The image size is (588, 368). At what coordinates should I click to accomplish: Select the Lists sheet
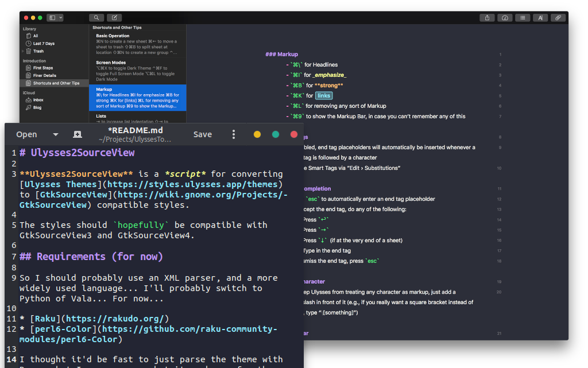(x=138, y=118)
